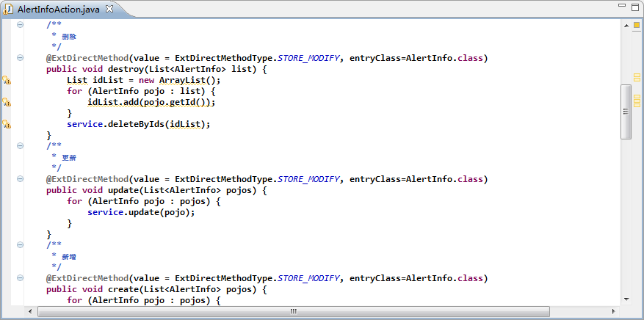Click the horizontal scrollbar thumb
The height and width of the screenshot is (320, 644).
[x=293, y=312]
